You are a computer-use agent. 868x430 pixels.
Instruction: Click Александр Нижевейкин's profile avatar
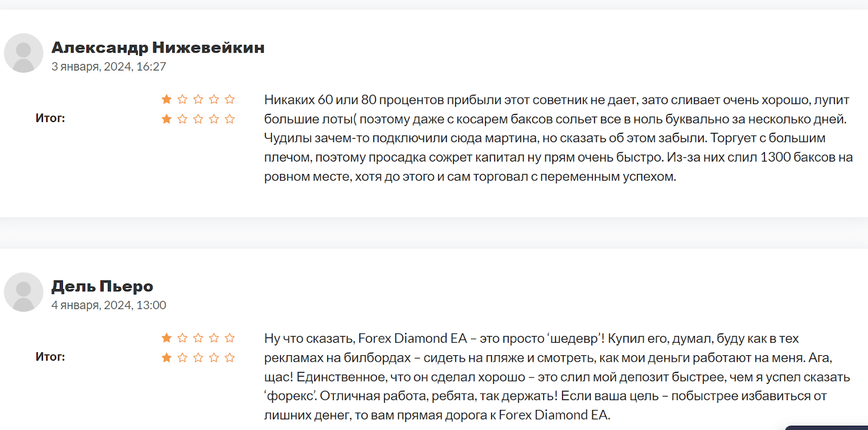tap(23, 53)
